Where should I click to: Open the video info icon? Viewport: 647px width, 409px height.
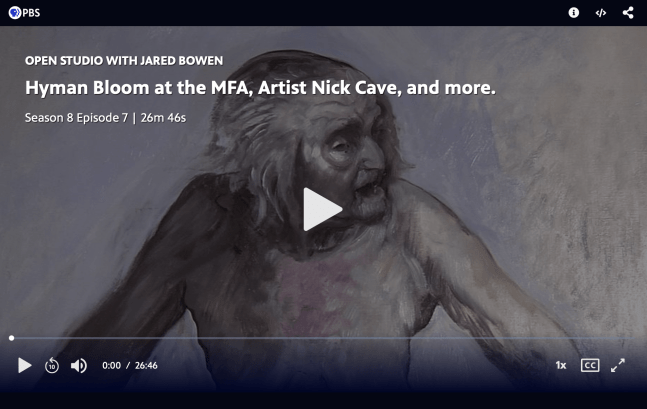click(x=574, y=13)
